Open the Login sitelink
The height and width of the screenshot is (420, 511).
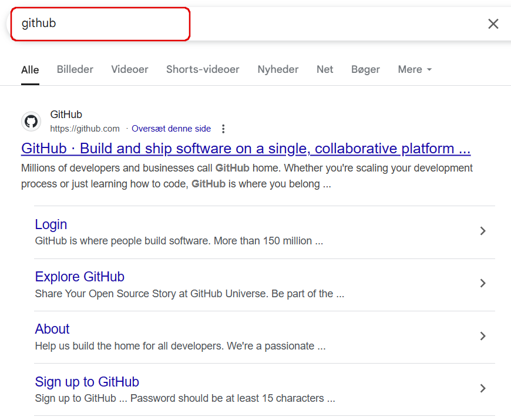(x=51, y=224)
